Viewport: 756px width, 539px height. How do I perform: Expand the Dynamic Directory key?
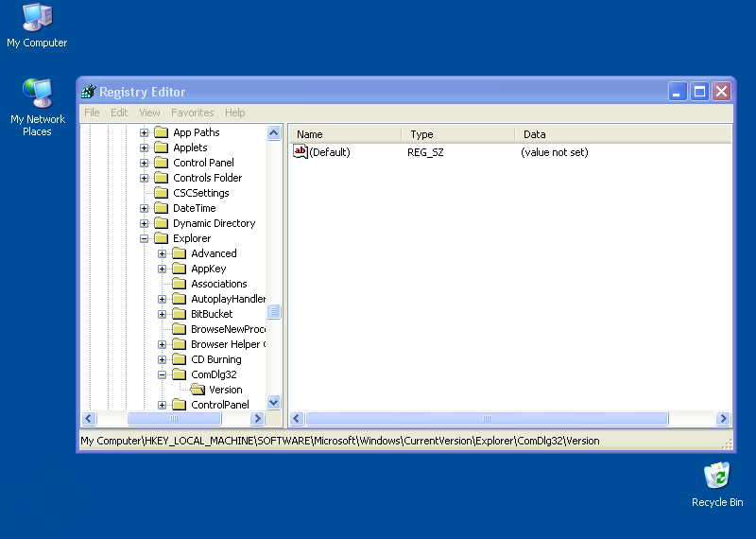pos(144,223)
